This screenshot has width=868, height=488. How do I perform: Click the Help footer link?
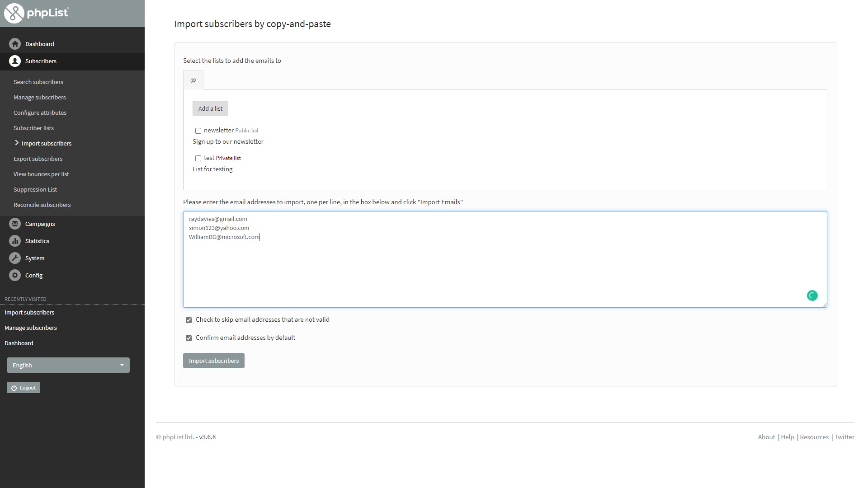[x=788, y=437]
